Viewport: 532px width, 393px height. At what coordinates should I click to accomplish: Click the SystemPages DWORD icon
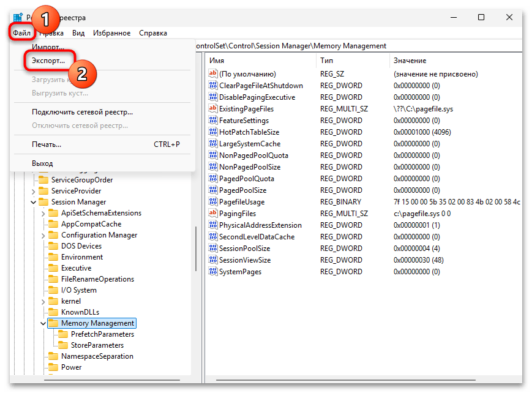[212, 271]
